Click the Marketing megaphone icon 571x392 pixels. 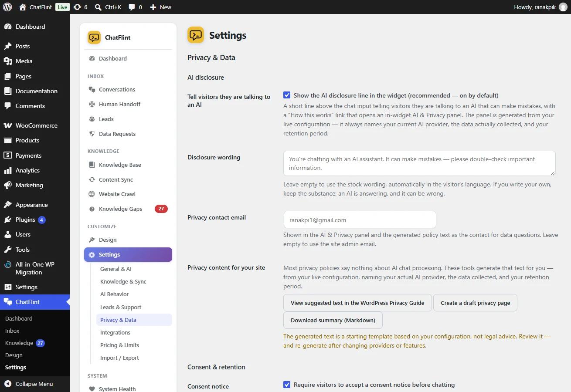8,185
